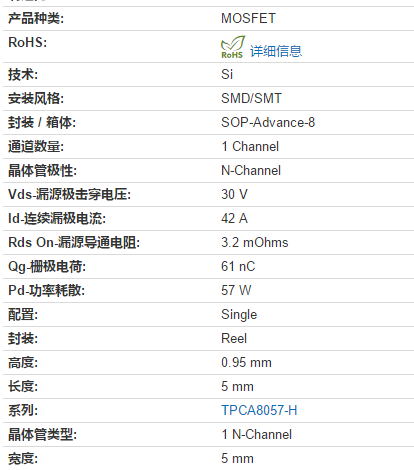Select the MOSFET product category value
414x470 pixels.
[249, 18]
